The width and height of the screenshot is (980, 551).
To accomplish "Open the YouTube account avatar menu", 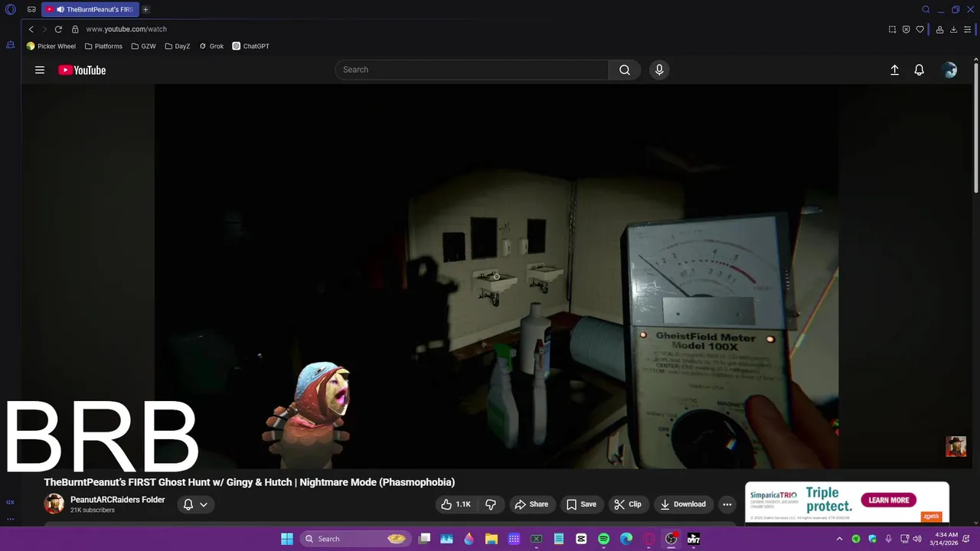I will [949, 70].
